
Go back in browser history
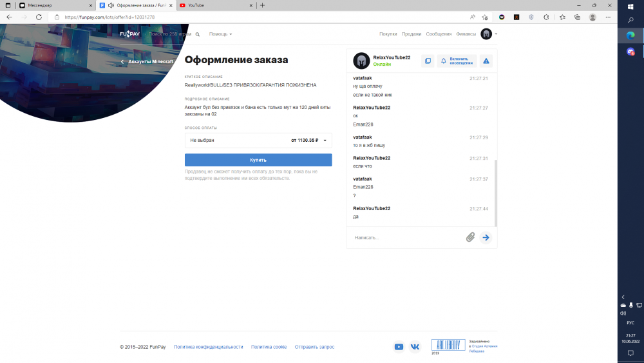click(x=10, y=17)
